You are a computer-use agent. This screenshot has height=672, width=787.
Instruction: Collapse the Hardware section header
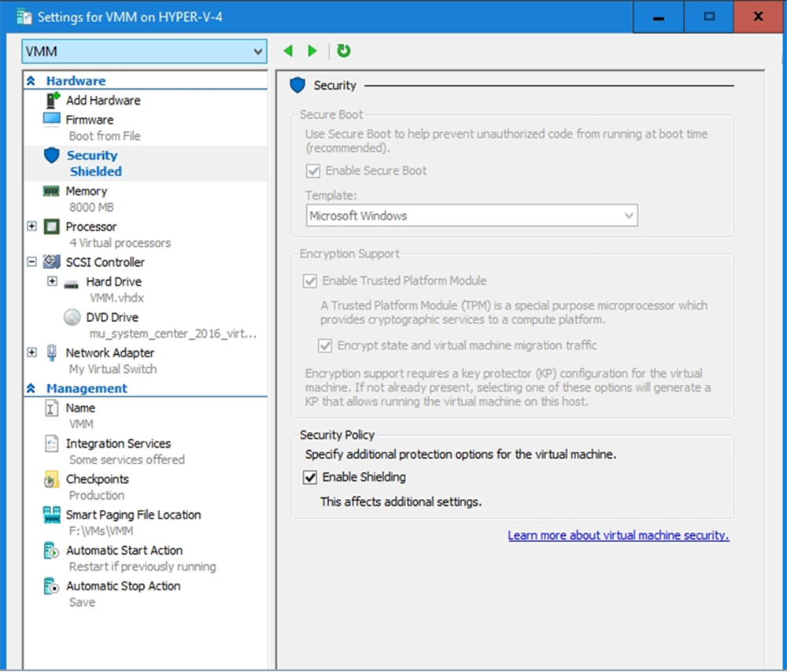tap(31, 81)
